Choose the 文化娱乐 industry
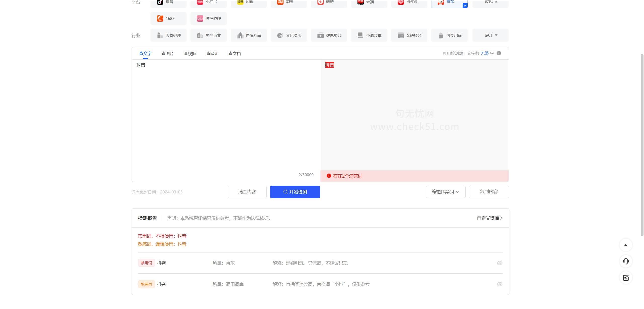 click(289, 35)
